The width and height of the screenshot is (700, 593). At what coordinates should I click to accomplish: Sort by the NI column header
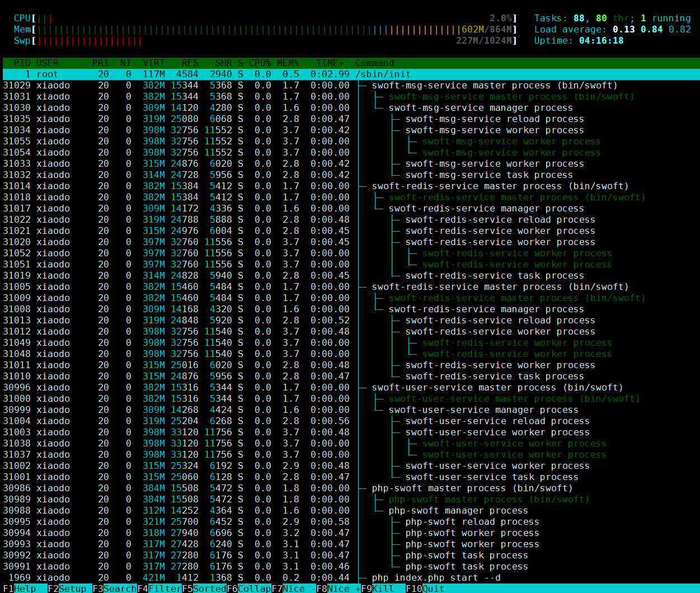[x=126, y=63]
